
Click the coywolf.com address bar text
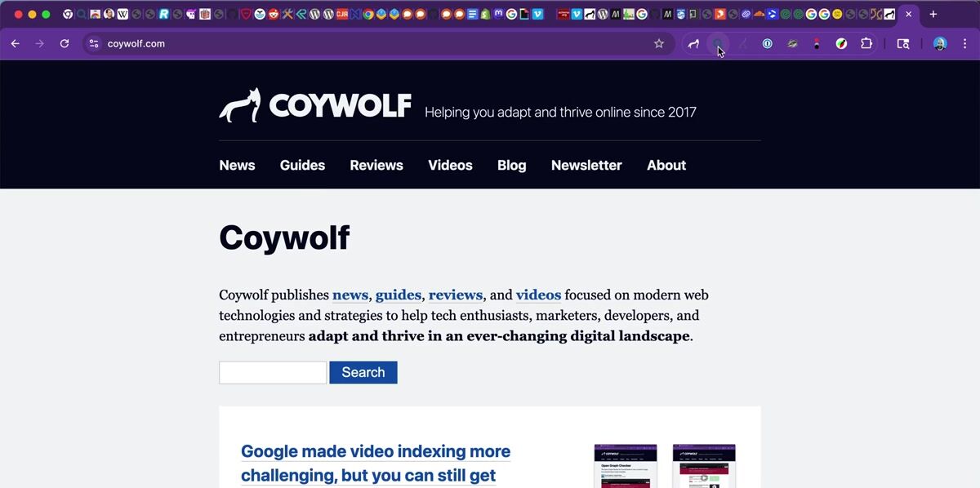[136, 43]
